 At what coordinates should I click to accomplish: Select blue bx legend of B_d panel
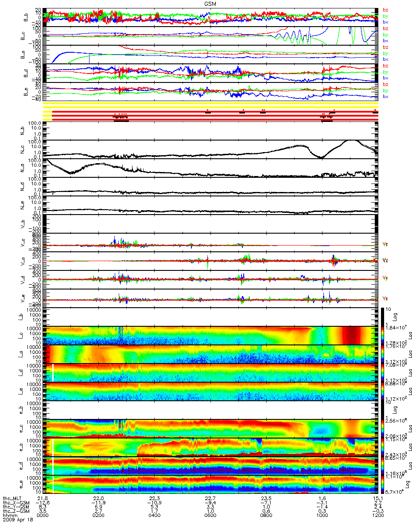coord(385,78)
